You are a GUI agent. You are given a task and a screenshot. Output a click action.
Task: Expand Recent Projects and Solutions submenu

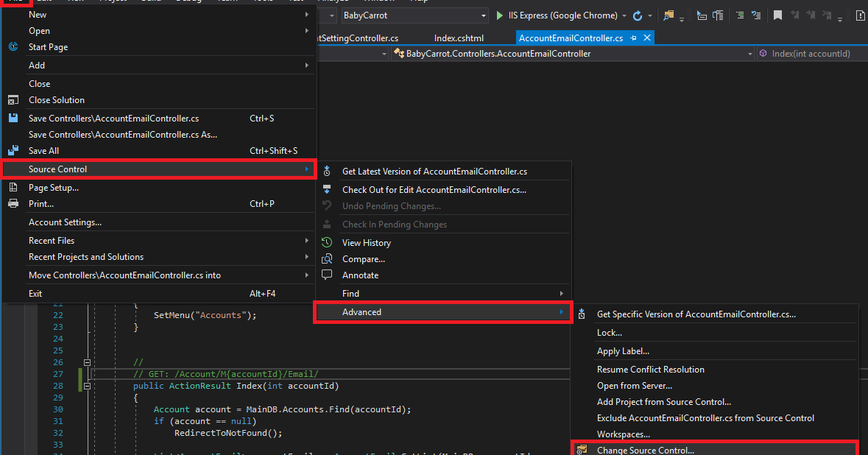(159, 257)
